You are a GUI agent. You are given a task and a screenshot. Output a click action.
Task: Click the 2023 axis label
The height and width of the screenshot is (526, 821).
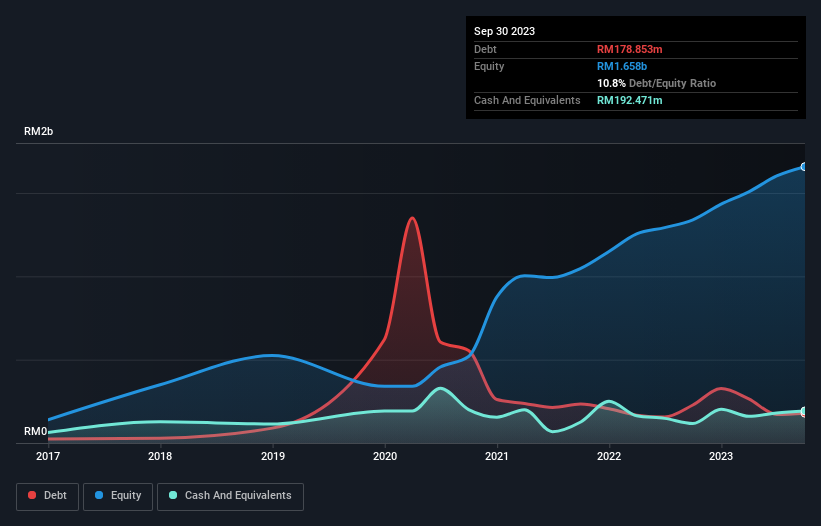[721, 456]
